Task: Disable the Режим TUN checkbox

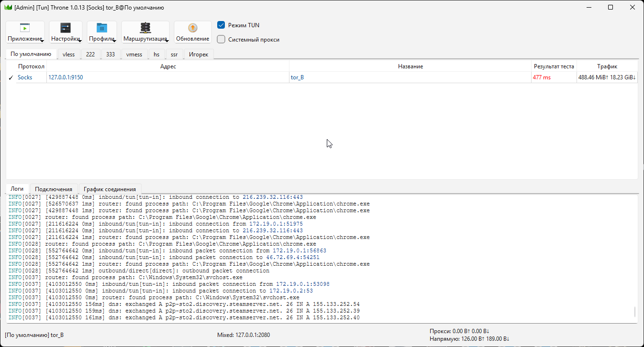Action: pos(221,25)
